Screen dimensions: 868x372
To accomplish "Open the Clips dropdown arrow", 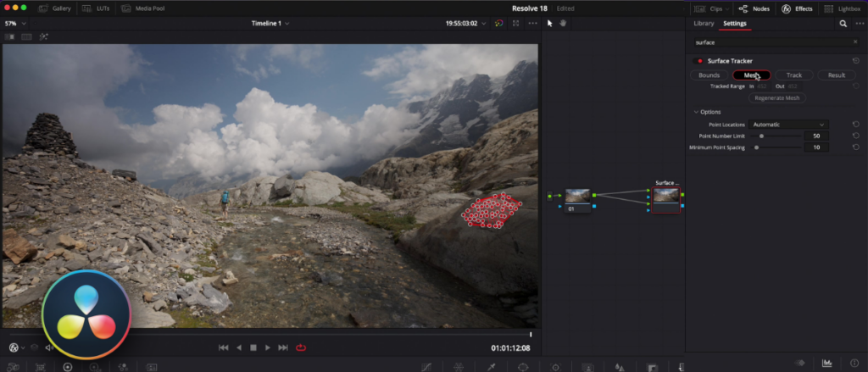I will [x=728, y=8].
